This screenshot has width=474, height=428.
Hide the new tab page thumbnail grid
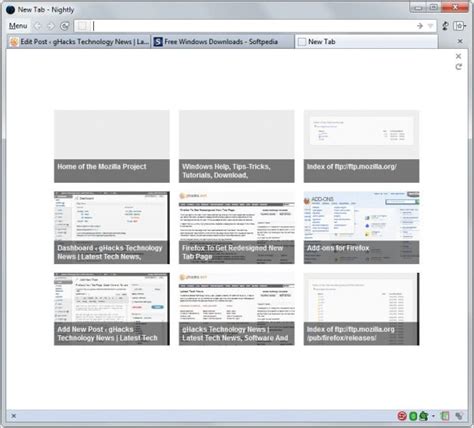click(x=459, y=56)
